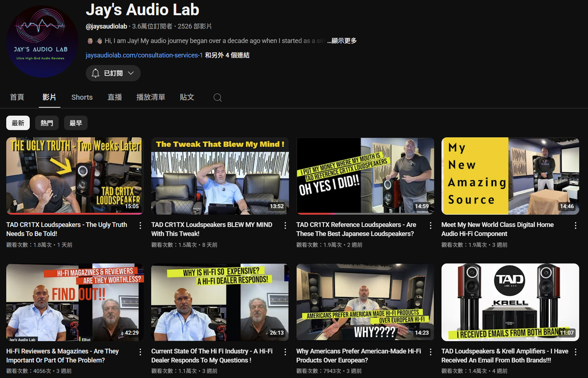588x378 pixels.
Task: Click the 2526 部影片 video count
Action: tap(195, 26)
